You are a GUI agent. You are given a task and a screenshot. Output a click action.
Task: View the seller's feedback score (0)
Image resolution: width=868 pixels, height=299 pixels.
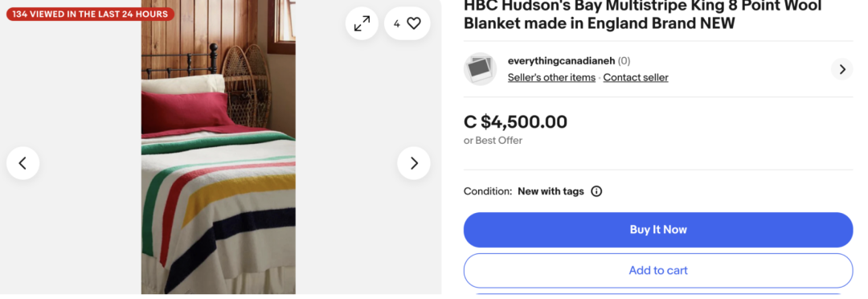624,61
